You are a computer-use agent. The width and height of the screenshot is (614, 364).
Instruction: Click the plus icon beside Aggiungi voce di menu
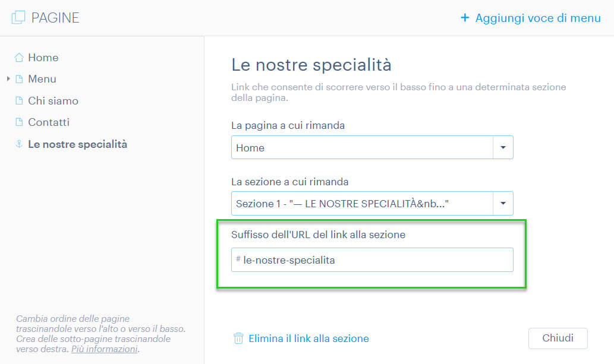pos(465,18)
